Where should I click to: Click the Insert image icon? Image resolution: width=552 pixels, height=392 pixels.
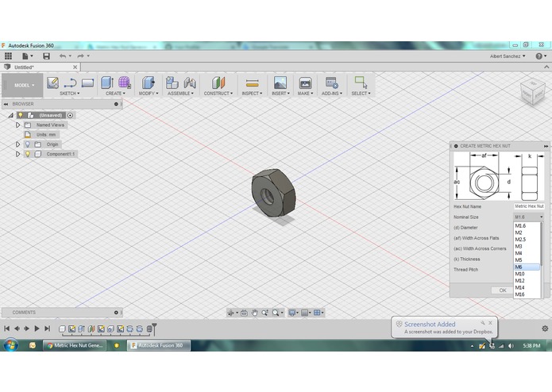tap(280, 83)
